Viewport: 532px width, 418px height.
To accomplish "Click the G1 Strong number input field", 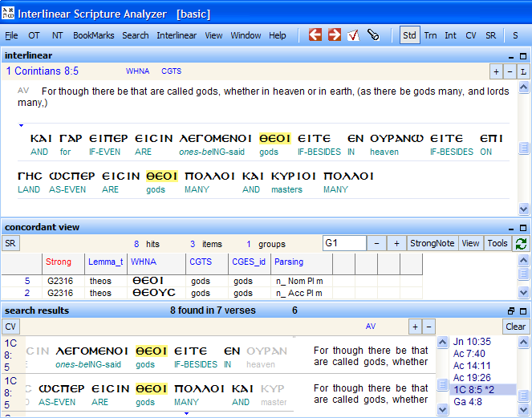I will click(x=343, y=244).
